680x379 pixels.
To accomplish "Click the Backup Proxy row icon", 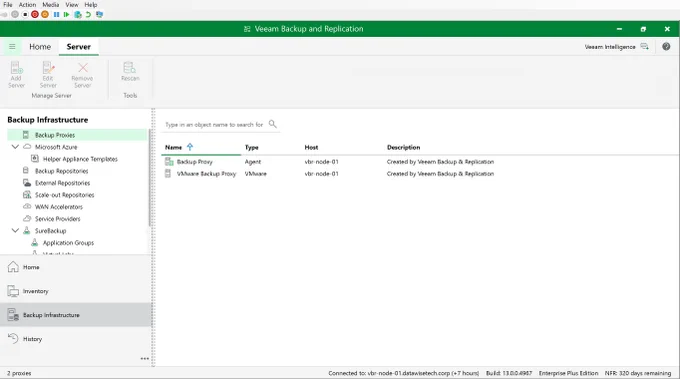I will (x=169, y=162).
